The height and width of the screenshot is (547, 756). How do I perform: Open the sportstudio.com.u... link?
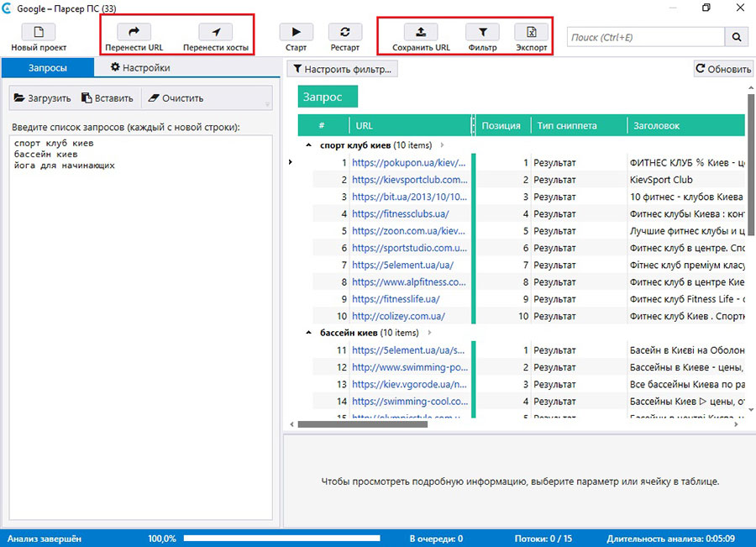409,248
